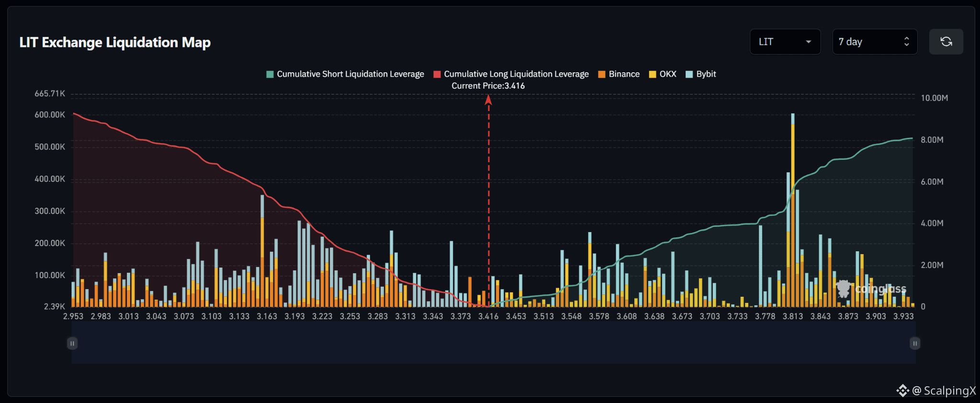Click the "3.873" price axis label
This screenshot has width=980, height=403.
pyautogui.click(x=848, y=316)
